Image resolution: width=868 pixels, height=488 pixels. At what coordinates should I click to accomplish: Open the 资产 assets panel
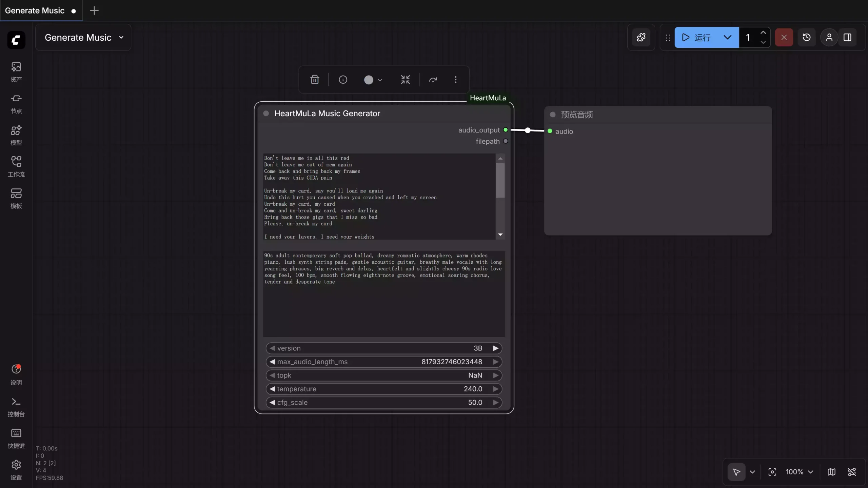(x=16, y=72)
